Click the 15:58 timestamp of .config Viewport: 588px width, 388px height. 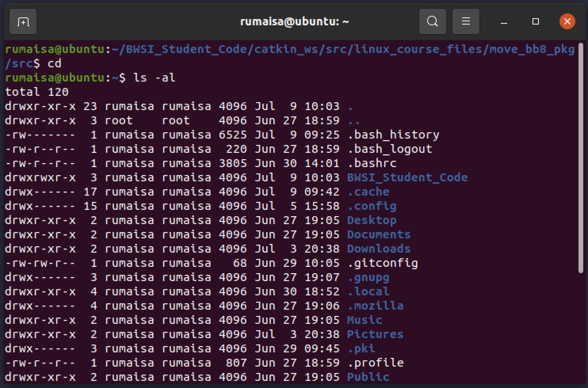[x=322, y=206]
